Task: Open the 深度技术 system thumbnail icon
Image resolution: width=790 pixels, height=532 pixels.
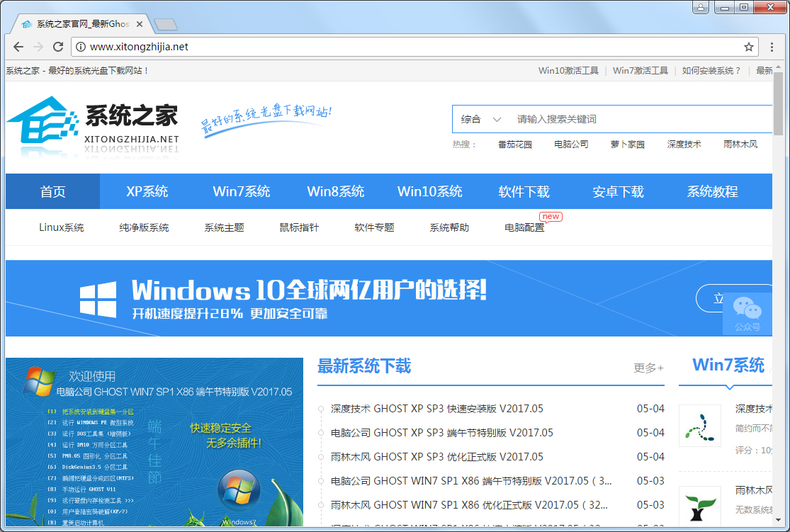Action: [699, 426]
